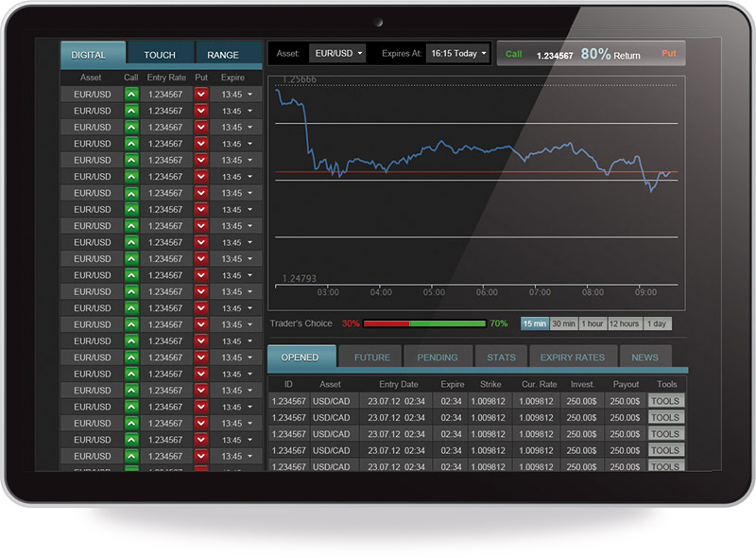Select the 15 min timeframe

pyautogui.click(x=534, y=323)
